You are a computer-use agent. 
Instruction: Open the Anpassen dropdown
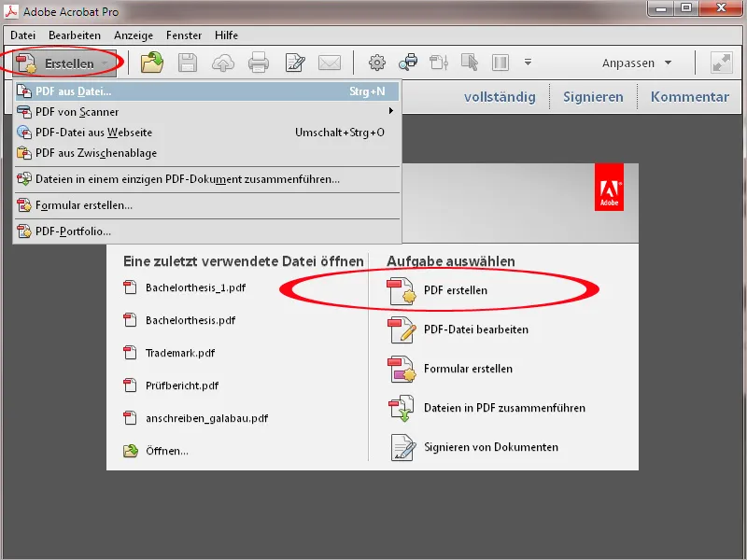pyautogui.click(x=637, y=63)
